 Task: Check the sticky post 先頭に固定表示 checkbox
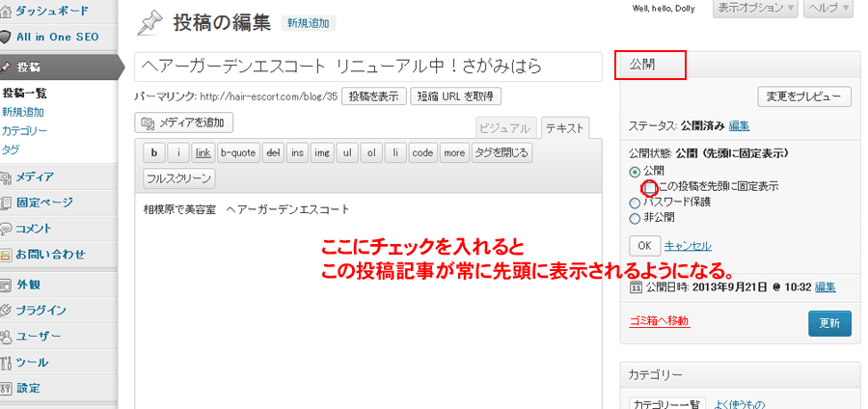click(650, 186)
